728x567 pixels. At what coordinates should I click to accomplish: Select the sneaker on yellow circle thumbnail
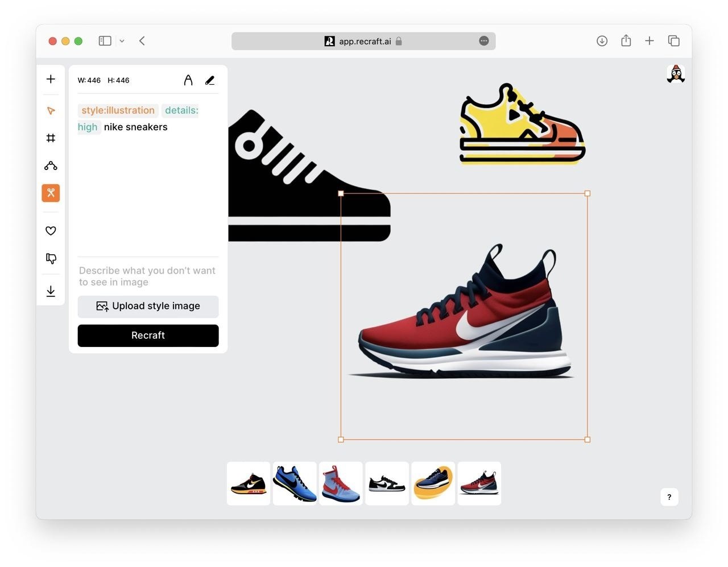(x=433, y=483)
